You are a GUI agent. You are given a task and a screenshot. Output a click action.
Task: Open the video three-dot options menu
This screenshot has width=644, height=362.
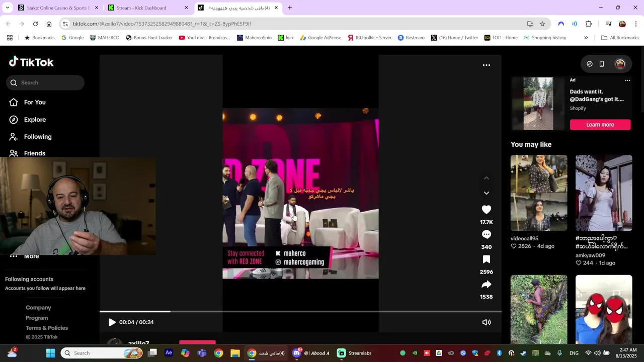tap(486, 65)
